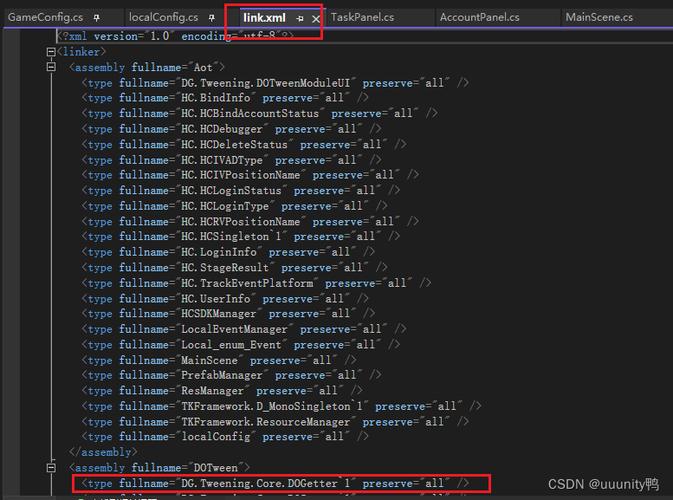The width and height of the screenshot is (673, 500).
Task: Switch to the localConfig.cs tab
Action: (x=164, y=17)
